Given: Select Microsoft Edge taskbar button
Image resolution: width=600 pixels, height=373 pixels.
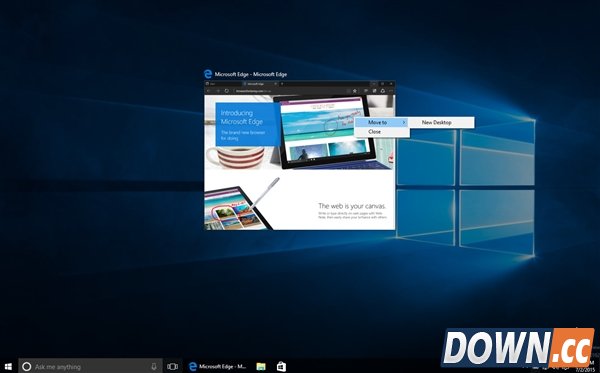Looking at the screenshot, I should point(218,366).
